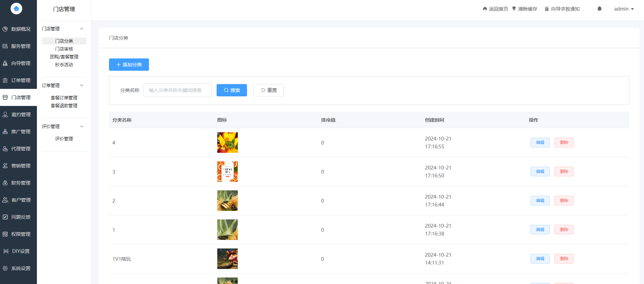
Task: Open the 数据概况 sidebar section
Action: tap(18, 29)
